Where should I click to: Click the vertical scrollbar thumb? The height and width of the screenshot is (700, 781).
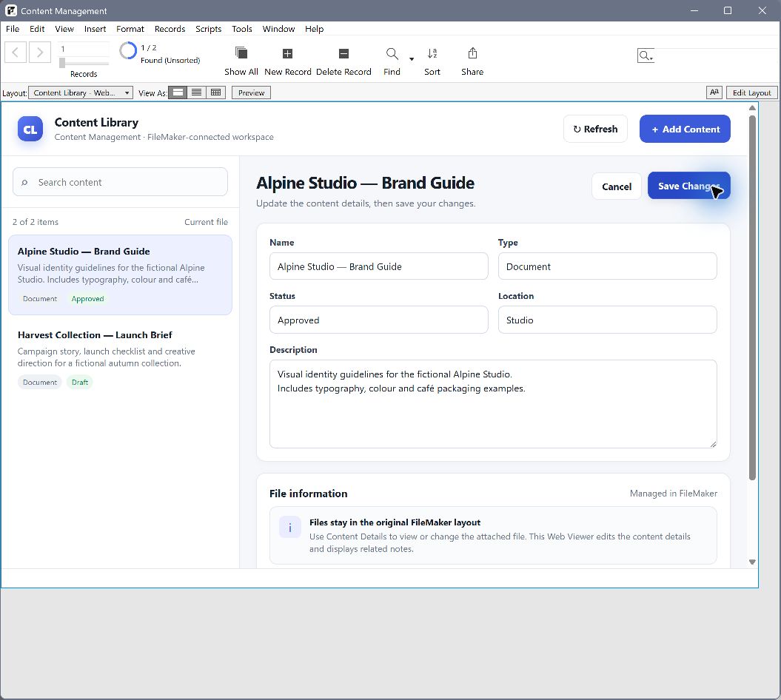tap(752, 297)
